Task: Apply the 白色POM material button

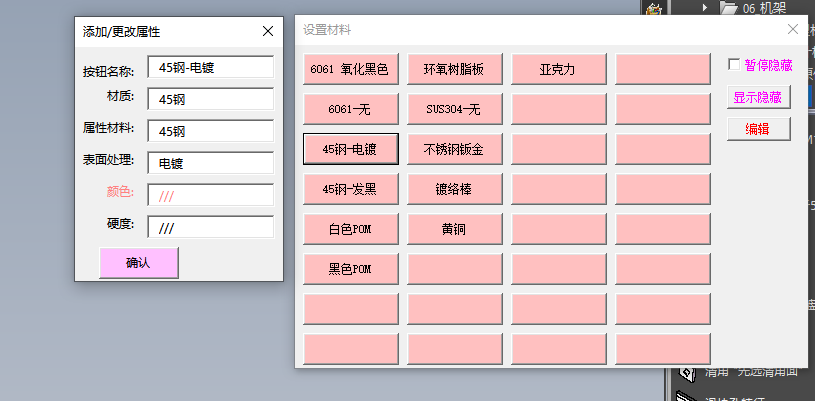Action: click(351, 229)
